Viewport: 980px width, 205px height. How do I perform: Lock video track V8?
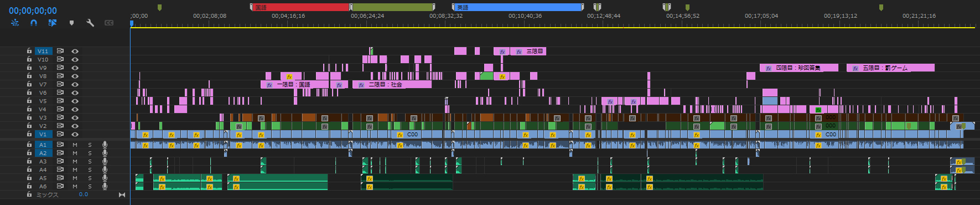(29, 76)
